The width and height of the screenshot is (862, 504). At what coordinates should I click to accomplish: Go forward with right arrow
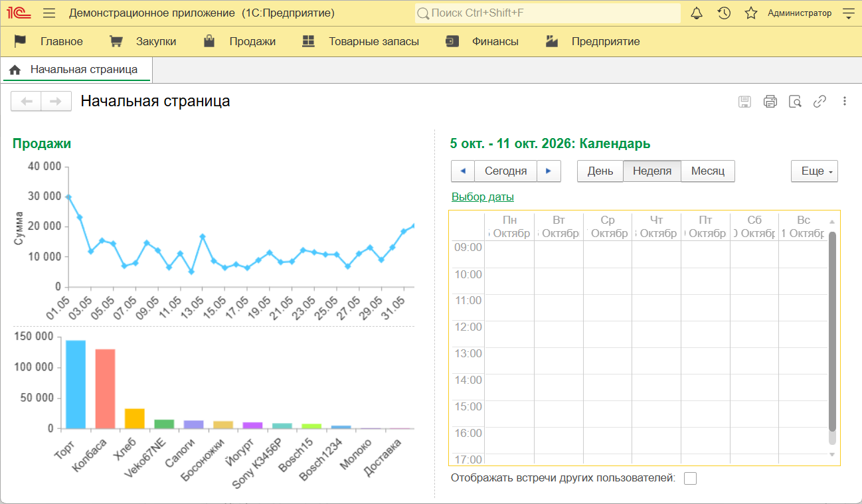point(56,102)
